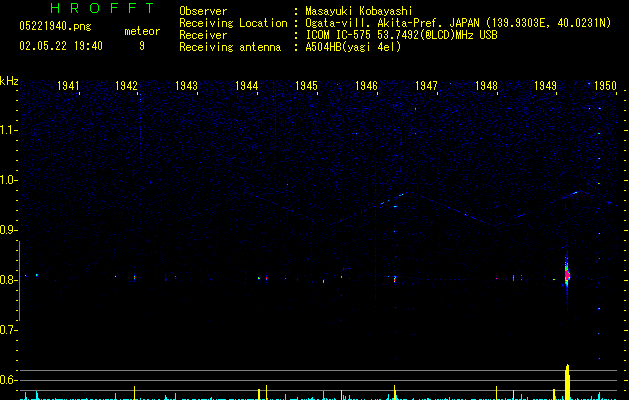
Task: Select observer name Masayuki Kobayashi
Action: pos(359,11)
